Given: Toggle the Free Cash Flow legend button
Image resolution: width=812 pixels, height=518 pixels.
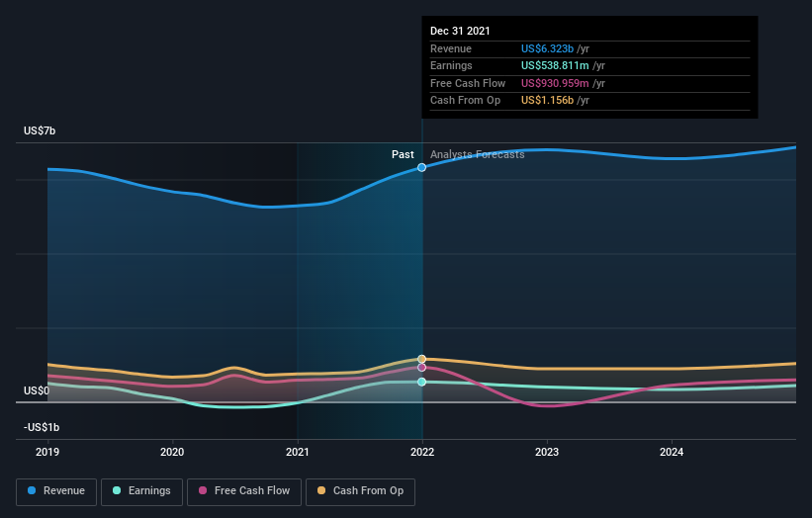Looking at the screenshot, I should [244, 491].
